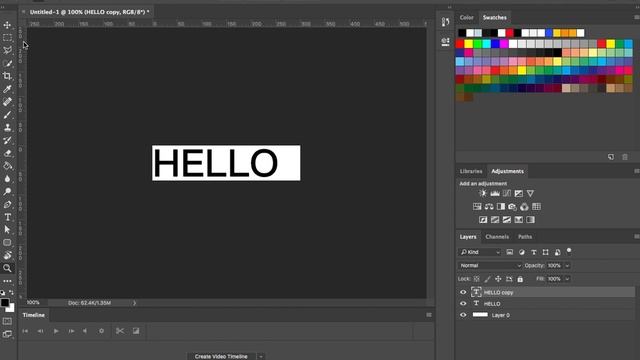
Task: Select the Move tool
Action: pos(7,25)
